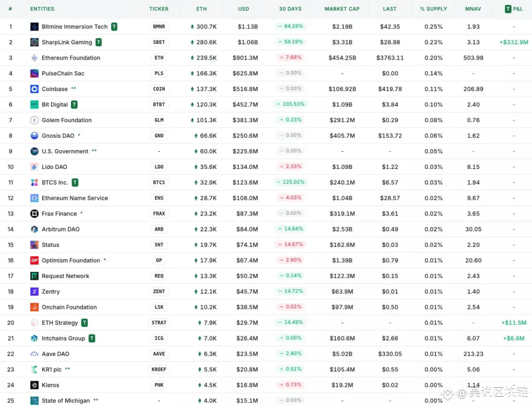Click the U.S. Government seal icon
Screen dimensions: 532x406
(34, 151)
